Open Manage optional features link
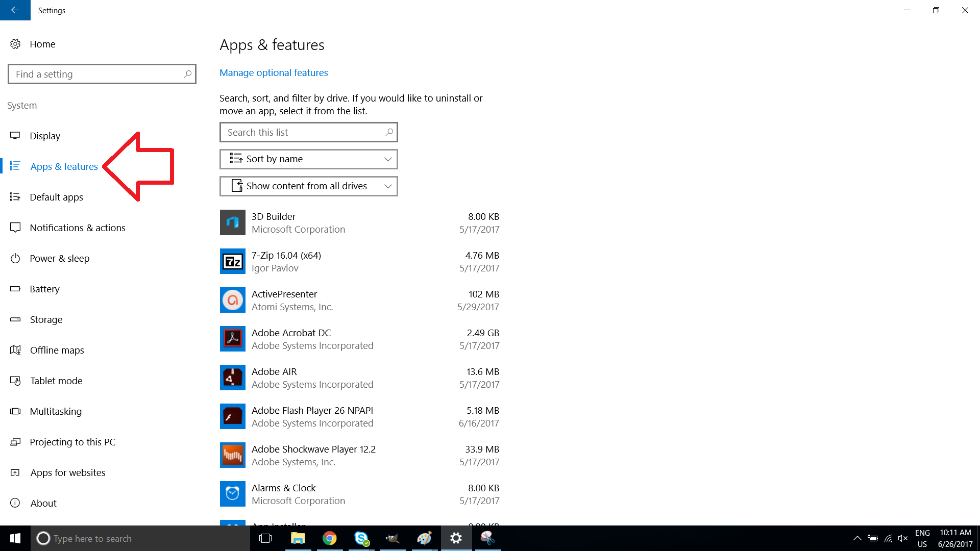980x551 pixels. 274,72
